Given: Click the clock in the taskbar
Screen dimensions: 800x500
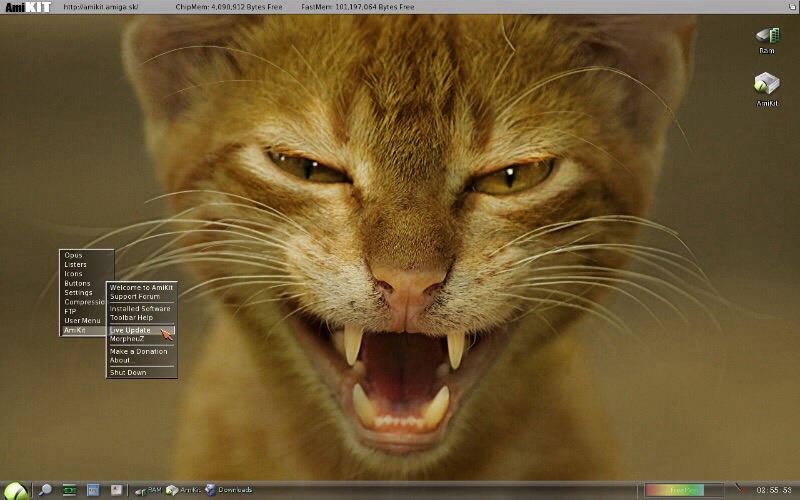Looking at the screenshot, I should click(773, 490).
